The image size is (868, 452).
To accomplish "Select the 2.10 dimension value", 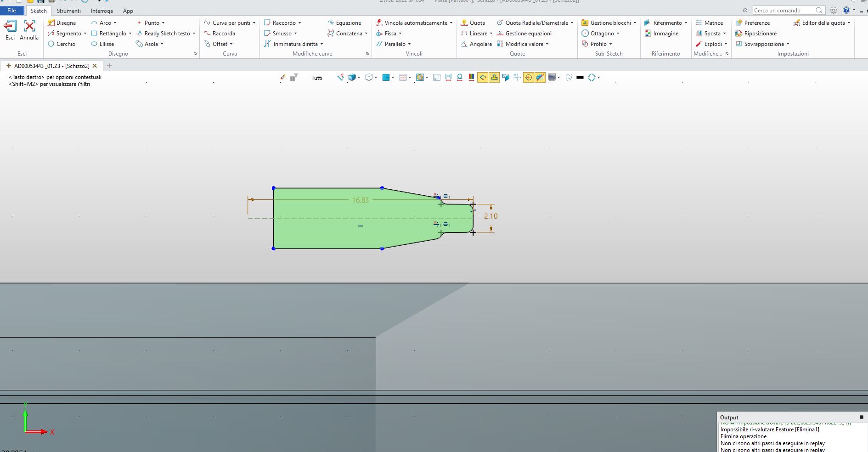I will click(490, 216).
